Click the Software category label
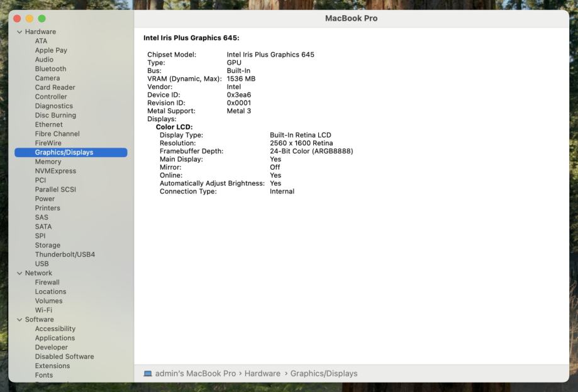578x392 pixels. 40,320
